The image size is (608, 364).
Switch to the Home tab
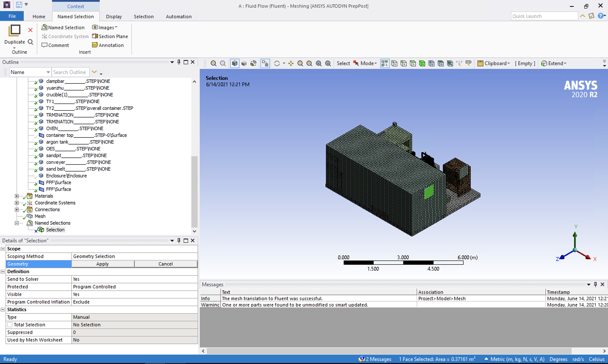pyautogui.click(x=39, y=16)
